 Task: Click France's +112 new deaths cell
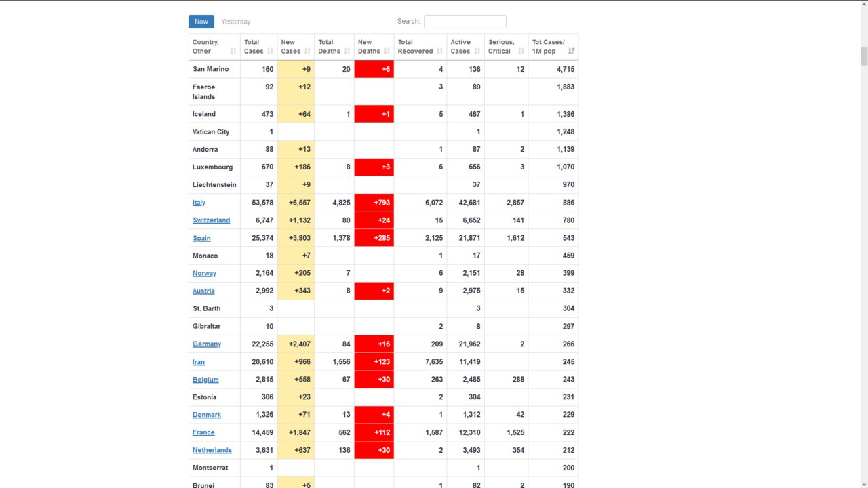pyautogui.click(x=374, y=432)
